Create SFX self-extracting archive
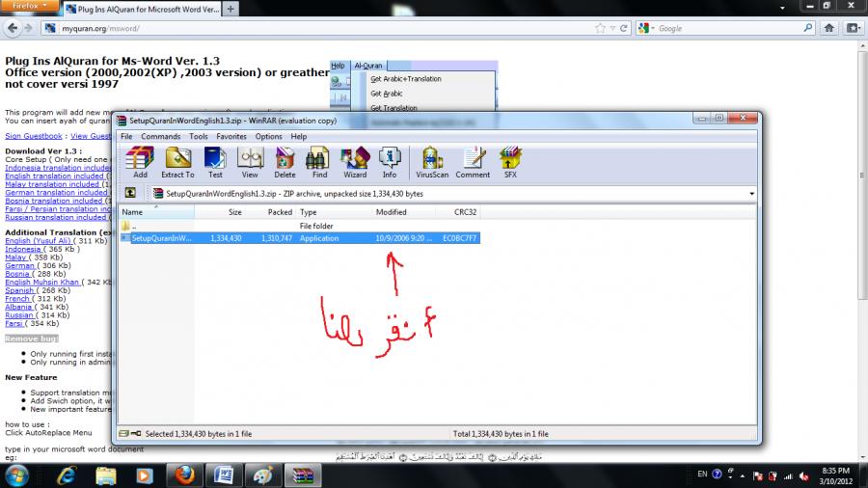The height and width of the screenshot is (488, 868). click(510, 161)
